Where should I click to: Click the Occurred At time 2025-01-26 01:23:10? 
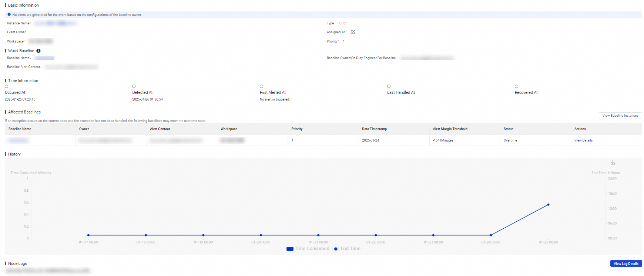pos(20,99)
